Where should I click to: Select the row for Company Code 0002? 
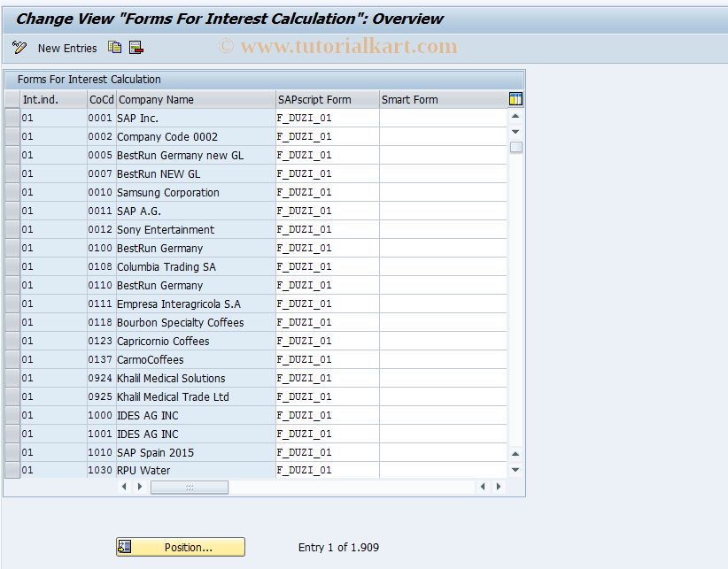click(12, 136)
